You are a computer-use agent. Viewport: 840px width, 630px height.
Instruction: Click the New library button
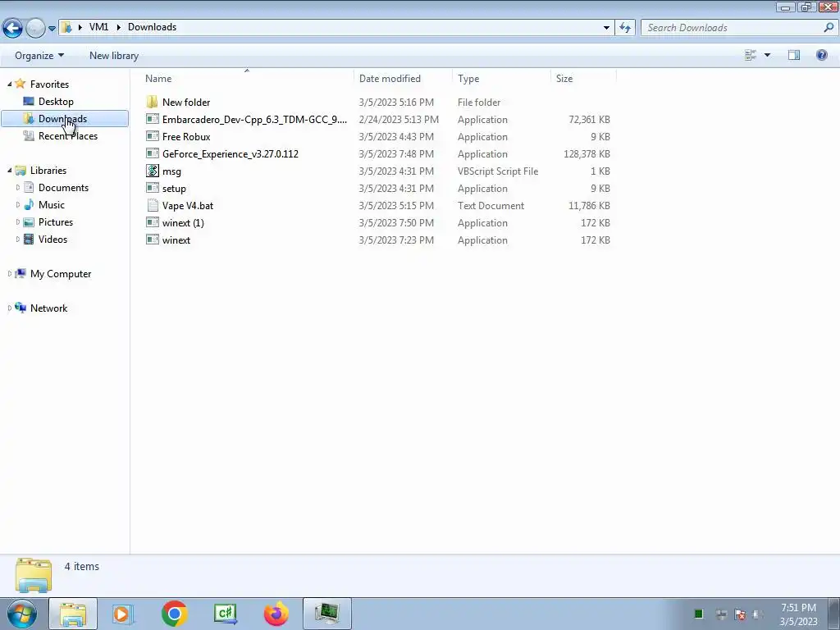point(113,56)
